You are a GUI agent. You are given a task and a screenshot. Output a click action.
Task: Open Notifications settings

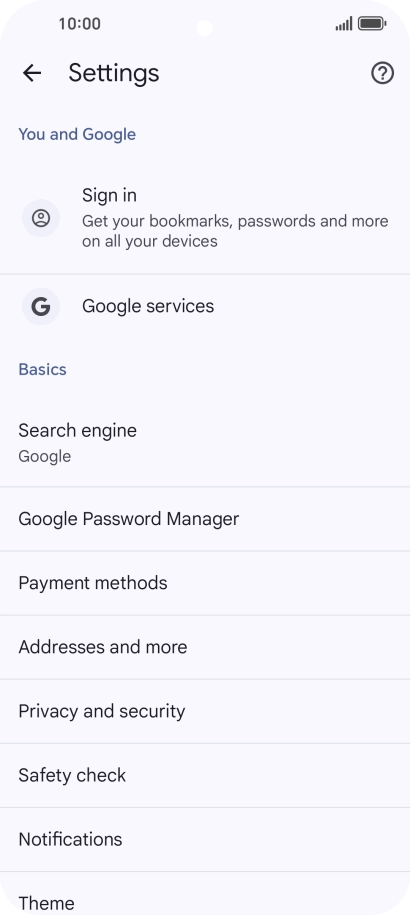click(x=205, y=840)
